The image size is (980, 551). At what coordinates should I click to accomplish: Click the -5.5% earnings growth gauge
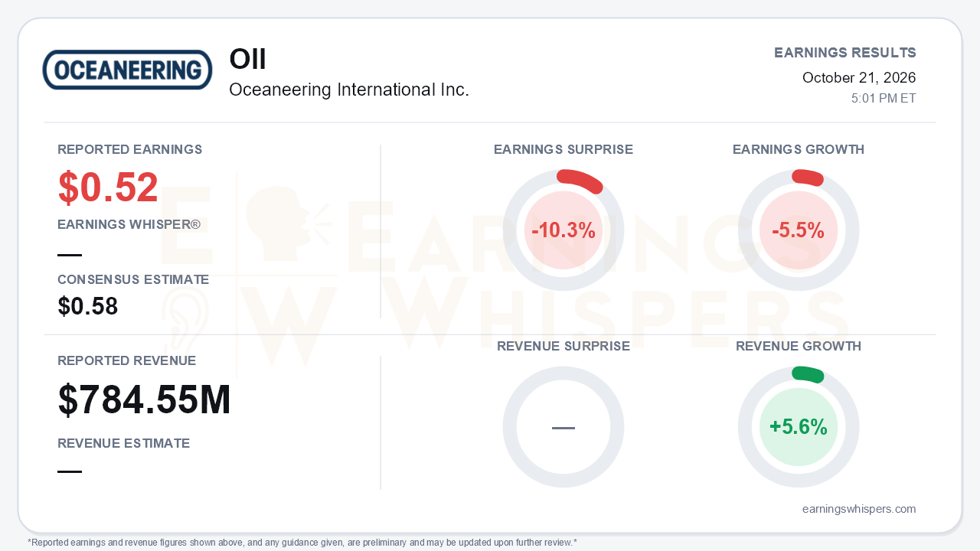coord(799,230)
